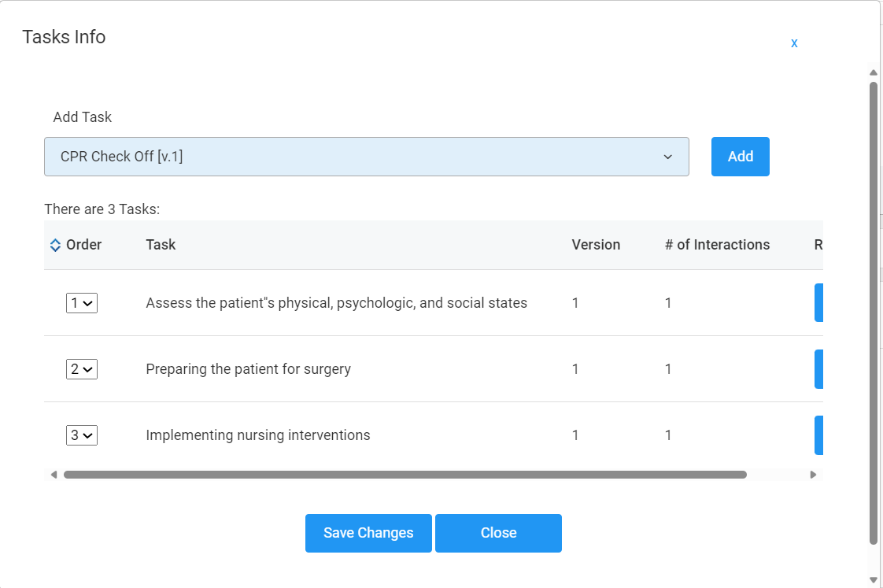This screenshot has width=883, height=588.
Task: Select 'Implementing nursing interventions' text
Action: click(x=258, y=435)
